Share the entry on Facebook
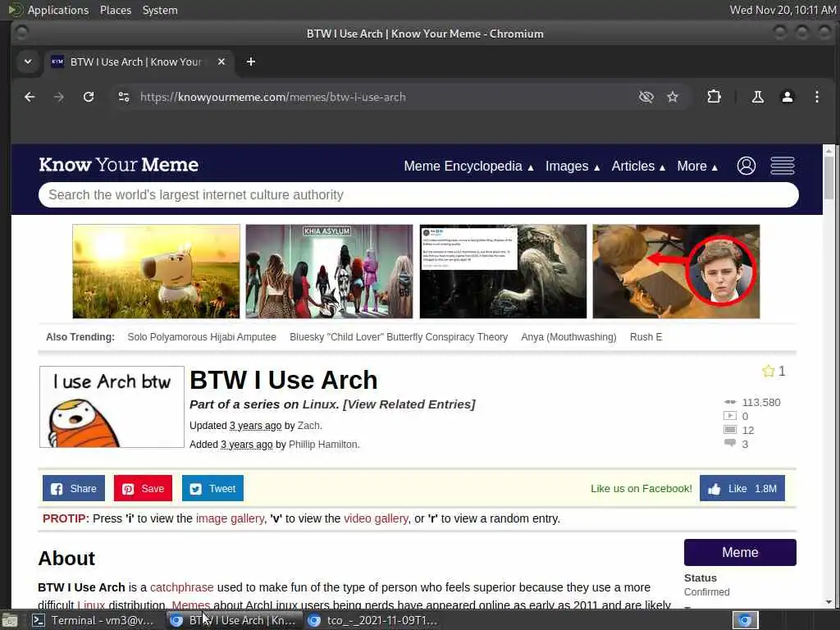Image resolution: width=840 pixels, height=630 pixels. 74,489
